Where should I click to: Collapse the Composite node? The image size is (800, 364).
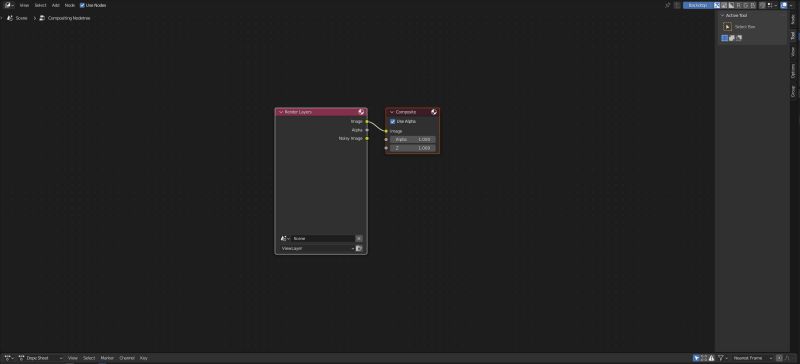(392, 112)
